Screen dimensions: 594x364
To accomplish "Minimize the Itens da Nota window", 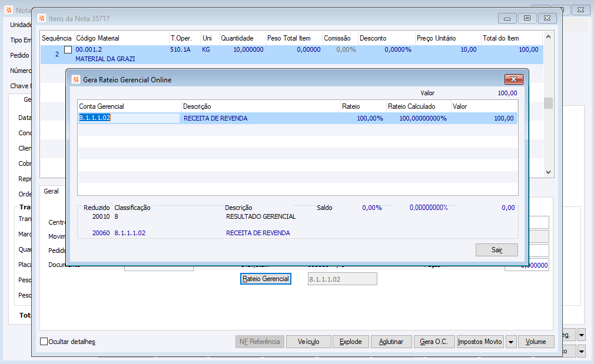I will 507,18.
